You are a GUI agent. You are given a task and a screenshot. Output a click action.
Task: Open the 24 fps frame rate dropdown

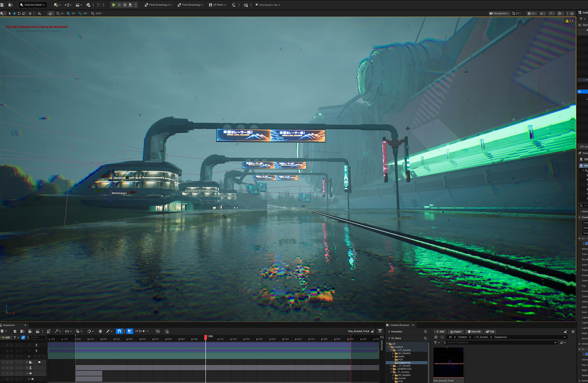pos(142,331)
